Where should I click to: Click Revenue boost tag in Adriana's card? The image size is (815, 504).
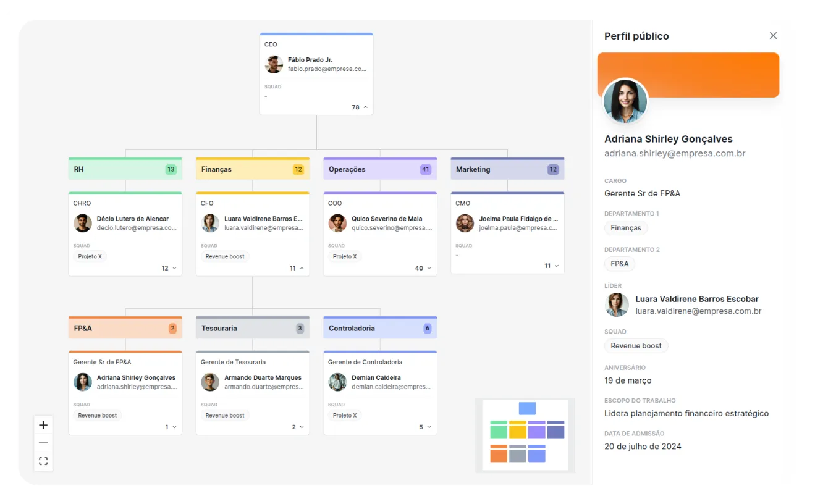coord(98,415)
